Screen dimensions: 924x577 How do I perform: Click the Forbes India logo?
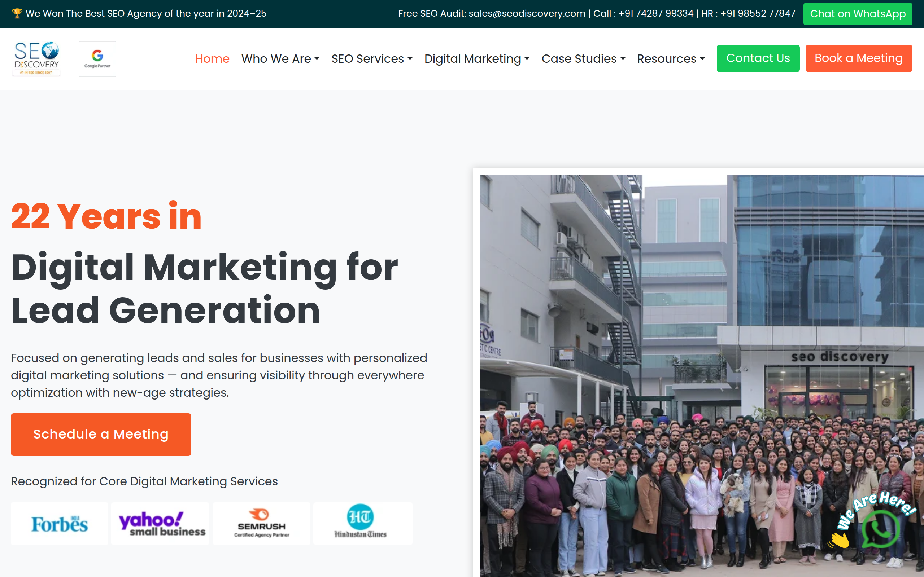coord(59,523)
